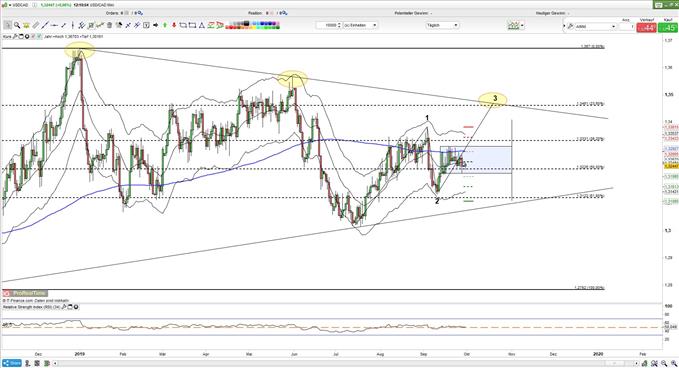Viewport: 679px width, 368px height.
Task: Select the triangle shape drawing tool
Action: [x=201, y=25]
